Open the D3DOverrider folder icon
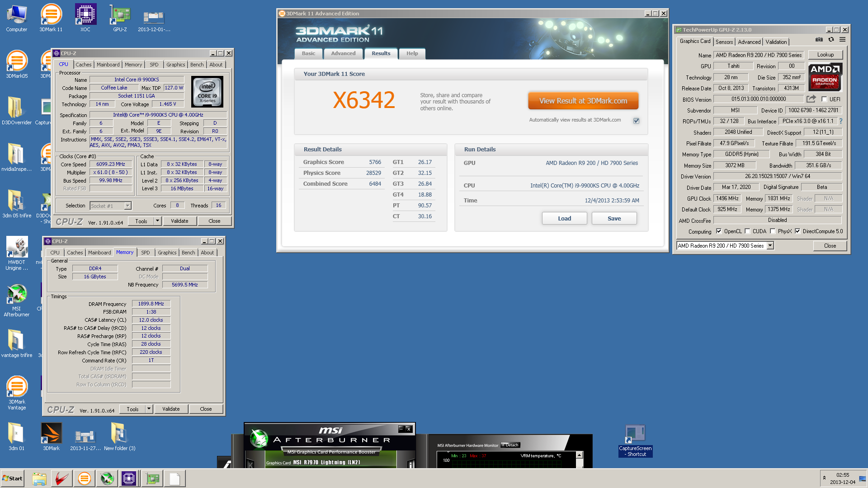The height and width of the screenshot is (488, 868). [17, 111]
